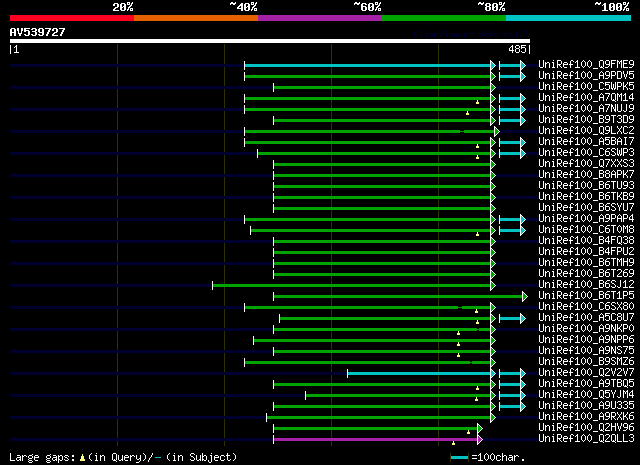Click the UniRef100_B9SMZ6 label

coord(586,362)
